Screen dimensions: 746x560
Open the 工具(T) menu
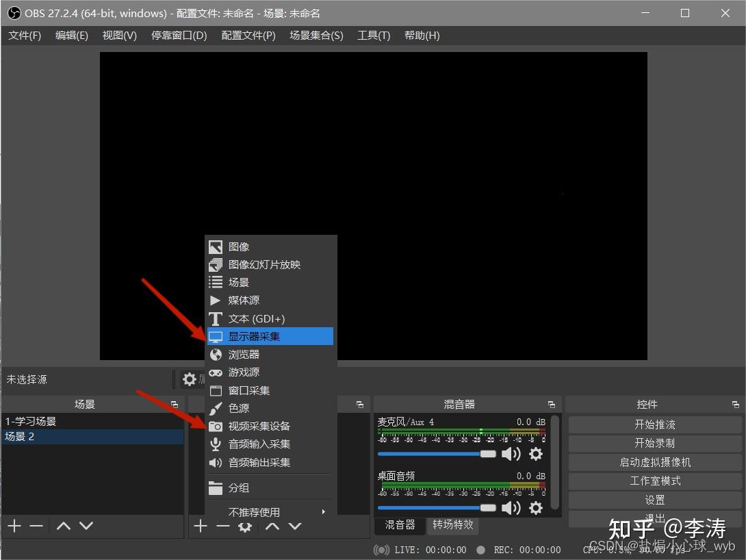coord(374,36)
